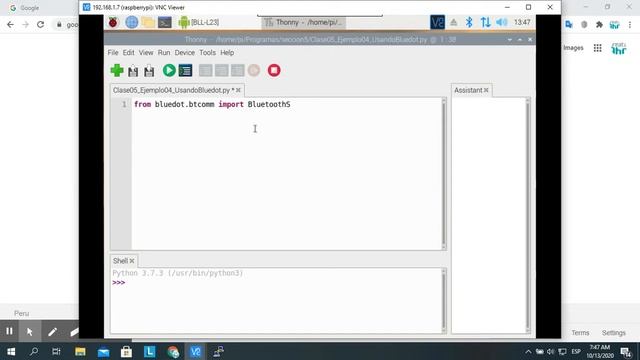Click the Chrome back arrow button

(x=10, y=24)
